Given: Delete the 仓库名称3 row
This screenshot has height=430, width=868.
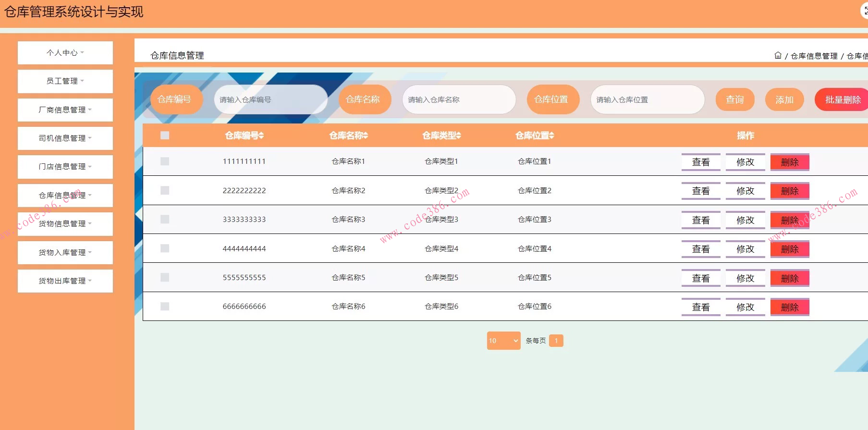Looking at the screenshot, I should 789,220.
